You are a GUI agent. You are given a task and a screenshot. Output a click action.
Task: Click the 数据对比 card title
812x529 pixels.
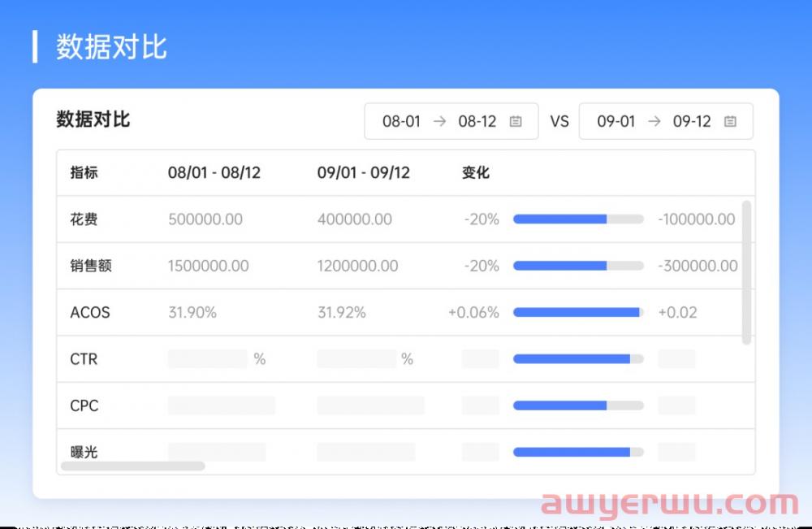point(93,119)
